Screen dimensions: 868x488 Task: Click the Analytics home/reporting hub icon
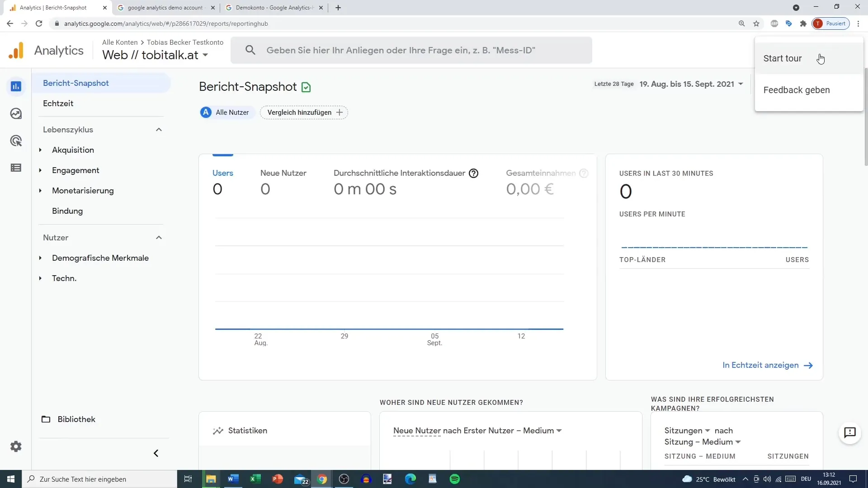pyautogui.click(x=15, y=86)
